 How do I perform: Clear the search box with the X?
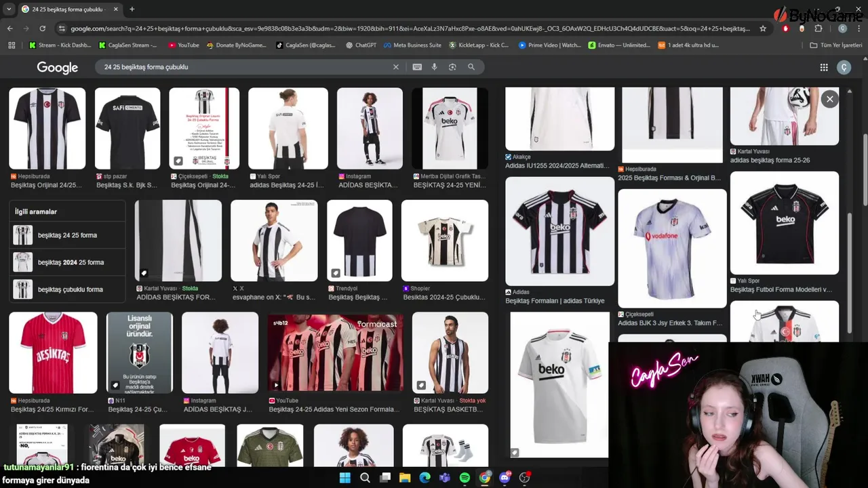click(396, 67)
